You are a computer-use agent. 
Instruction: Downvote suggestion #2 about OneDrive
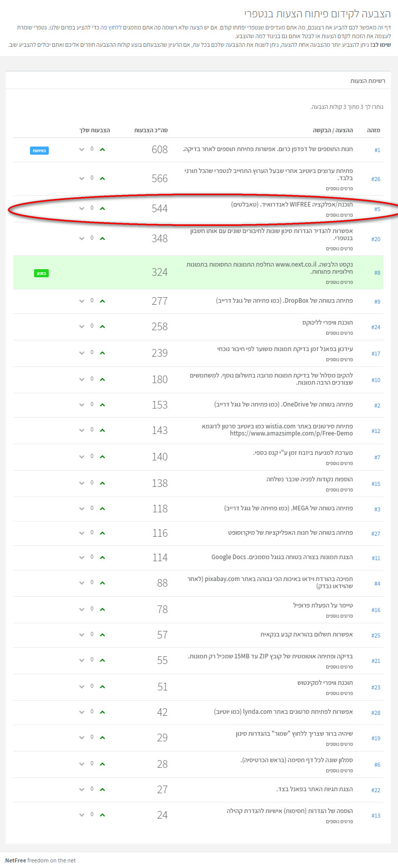tap(81, 405)
